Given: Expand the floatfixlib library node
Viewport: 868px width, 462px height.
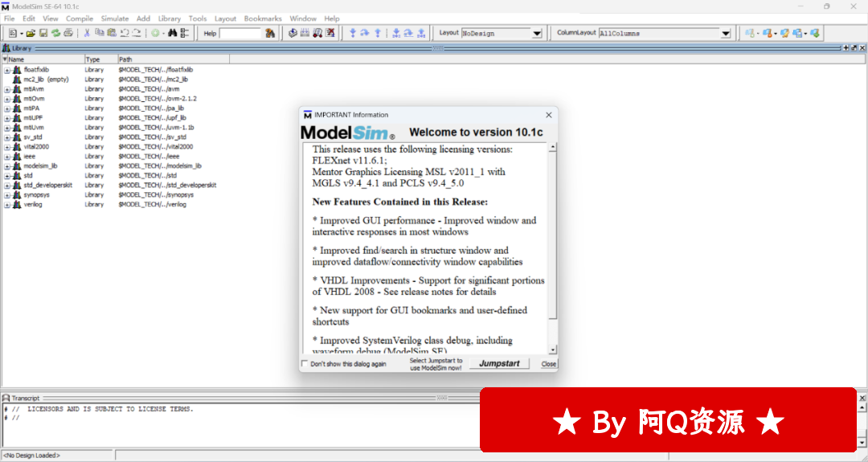Looking at the screenshot, I should pos(7,70).
